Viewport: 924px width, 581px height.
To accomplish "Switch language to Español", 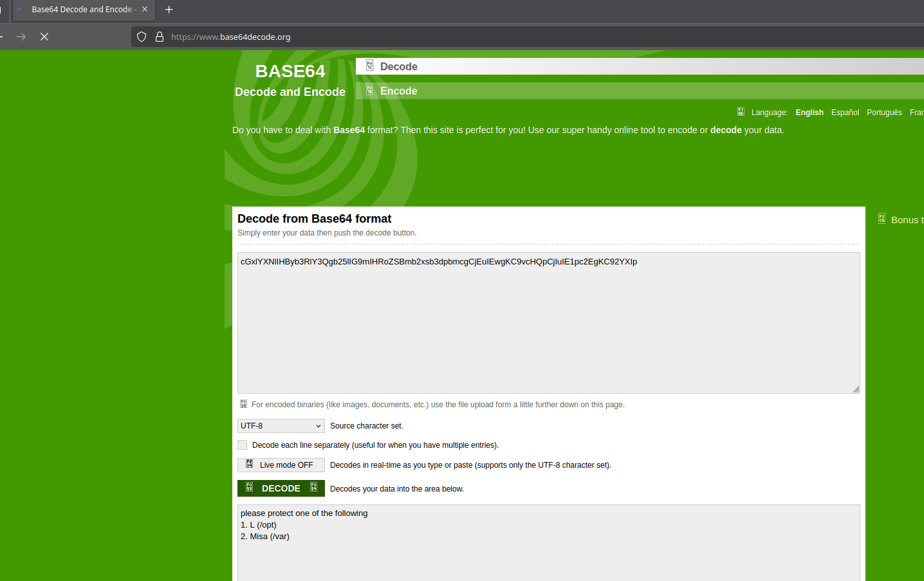I will click(845, 112).
